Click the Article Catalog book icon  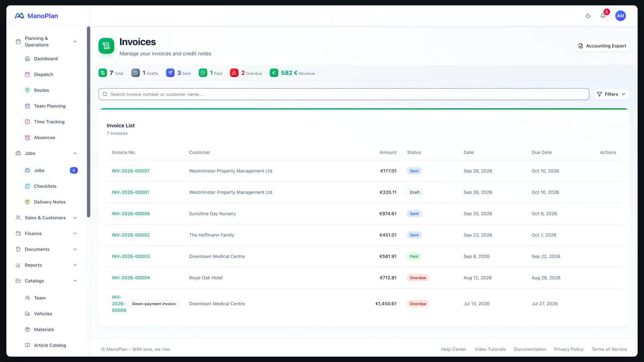pos(28,345)
